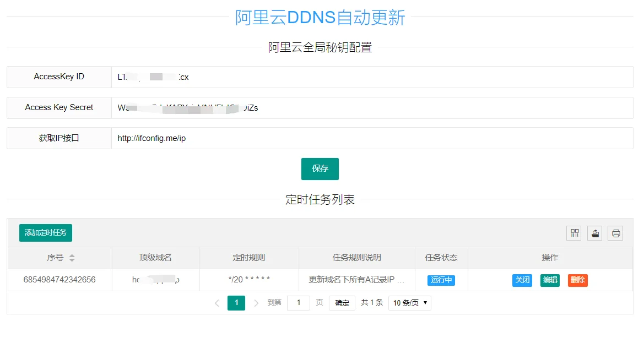644x343 pixels.
Task: Click the 获取IP接口 label
Action: (59, 138)
